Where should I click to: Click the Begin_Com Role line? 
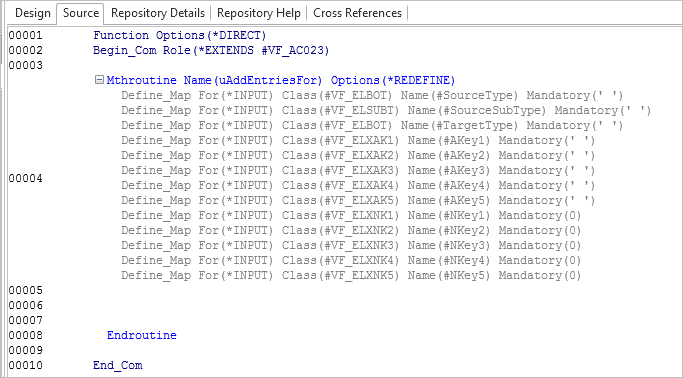(x=211, y=51)
